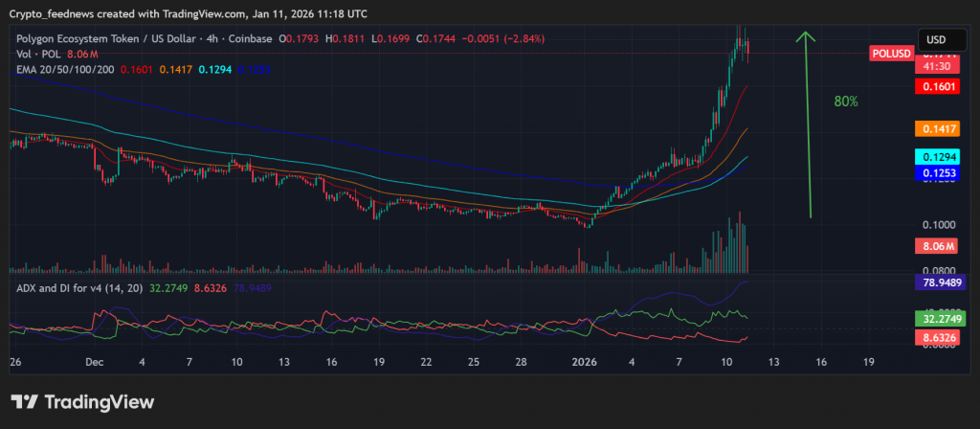
Task: Click the Dec label on time axis
Action: click(95, 362)
